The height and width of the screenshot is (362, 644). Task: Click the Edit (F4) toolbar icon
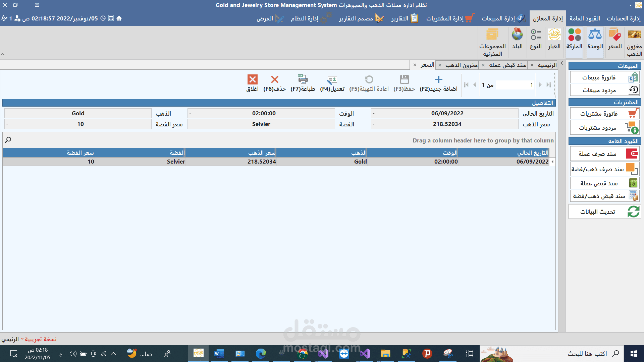pyautogui.click(x=332, y=80)
